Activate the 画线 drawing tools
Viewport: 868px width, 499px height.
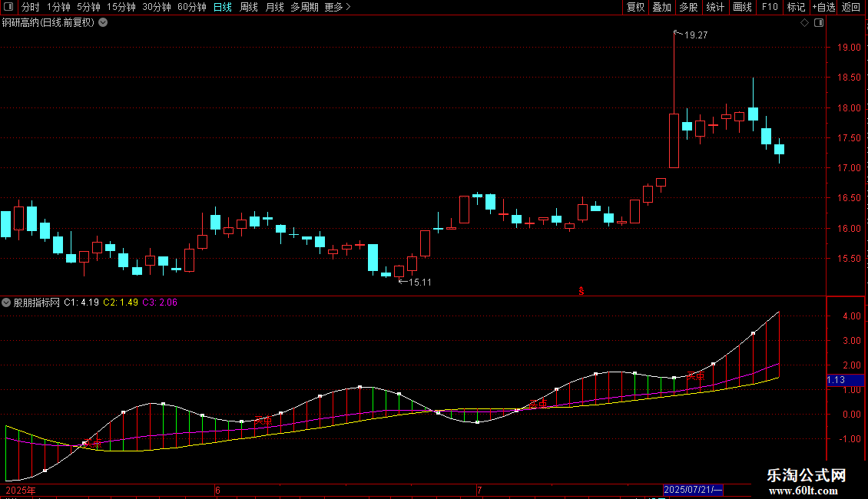pos(742,7)
